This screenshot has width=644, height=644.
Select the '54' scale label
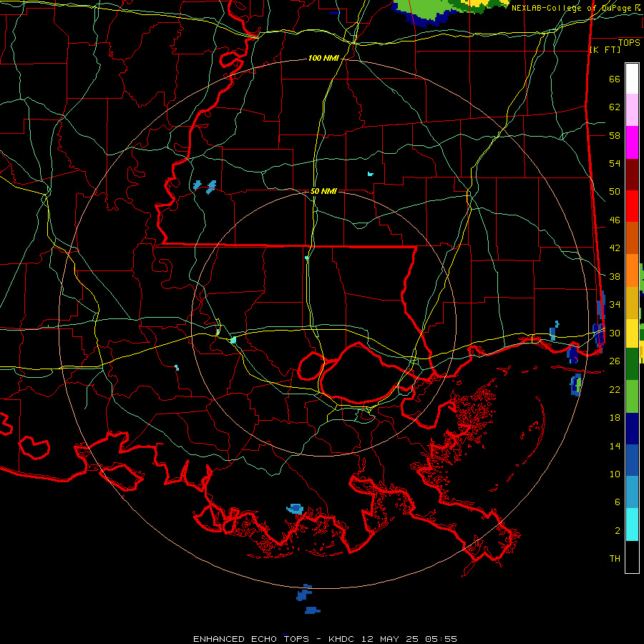615,163
